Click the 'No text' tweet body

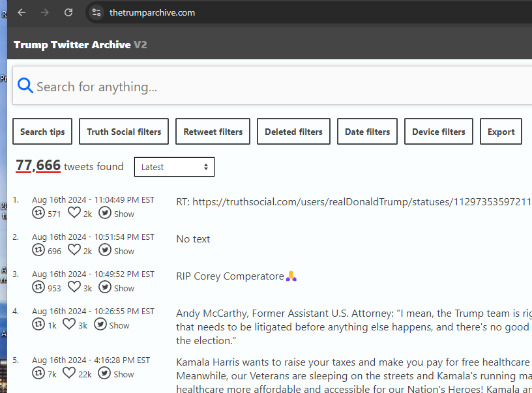[193, 239]
